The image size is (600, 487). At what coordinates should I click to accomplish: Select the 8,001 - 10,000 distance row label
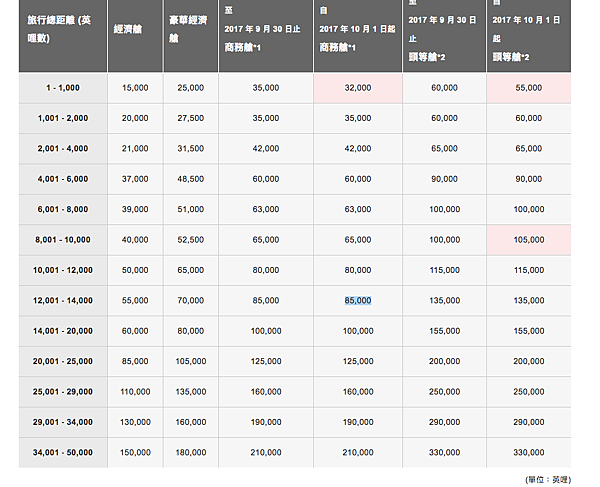tap(63, 240)
